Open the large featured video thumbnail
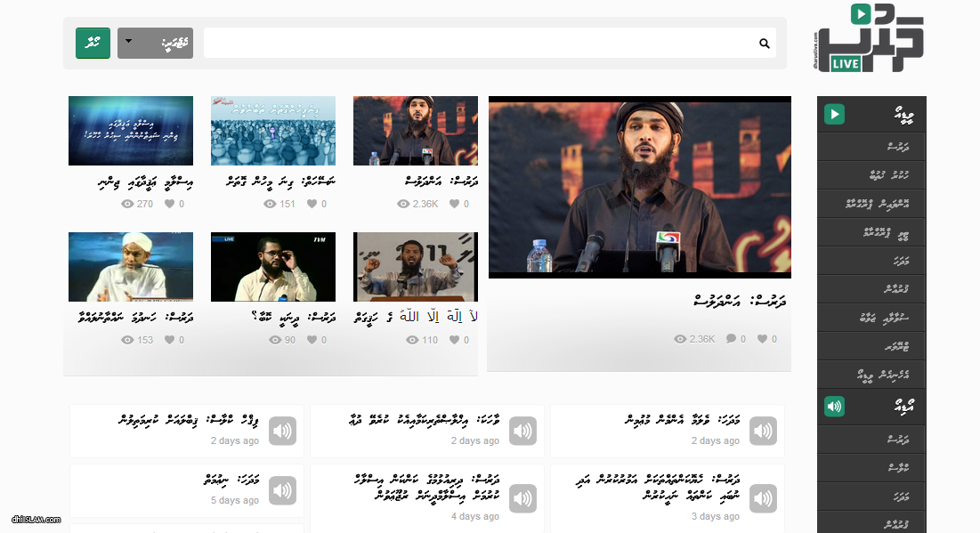The width and height of the screenshot is (980, 533). tap(639, 188)
